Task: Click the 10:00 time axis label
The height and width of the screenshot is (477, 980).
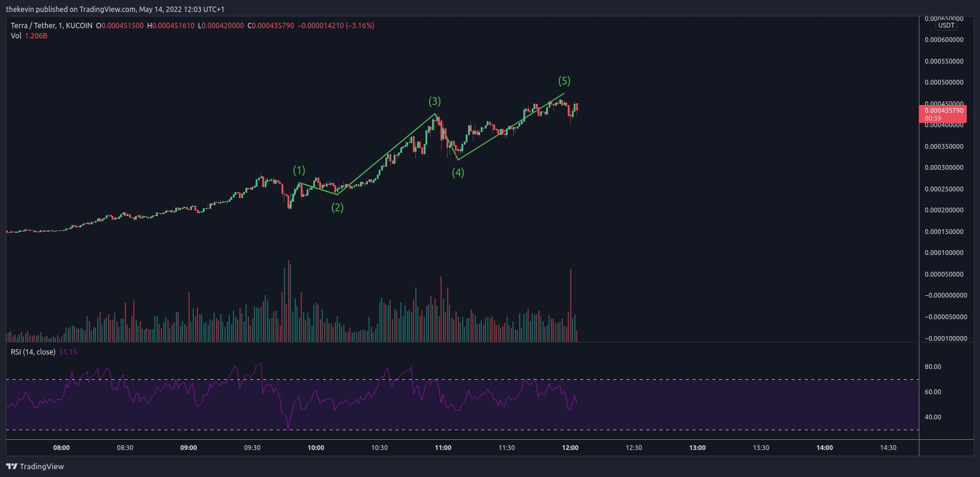Action: (316, 448)
